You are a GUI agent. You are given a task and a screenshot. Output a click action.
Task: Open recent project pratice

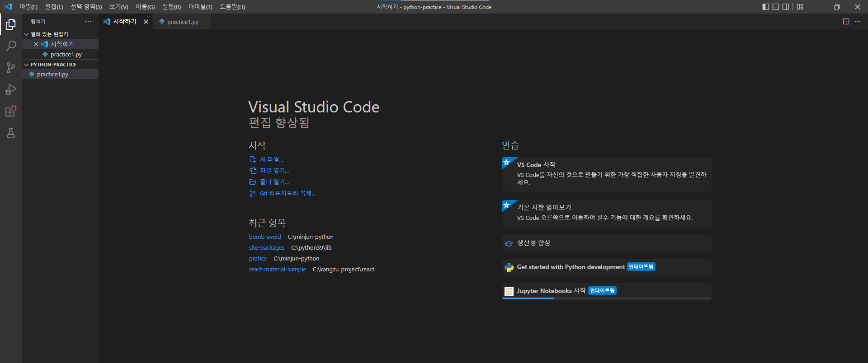[x=258, y=259]
